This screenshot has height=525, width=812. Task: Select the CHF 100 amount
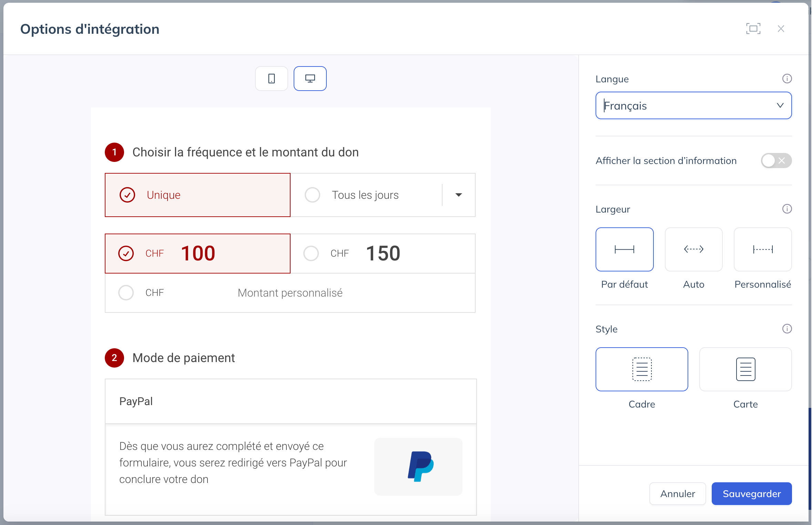click(197, 254)
